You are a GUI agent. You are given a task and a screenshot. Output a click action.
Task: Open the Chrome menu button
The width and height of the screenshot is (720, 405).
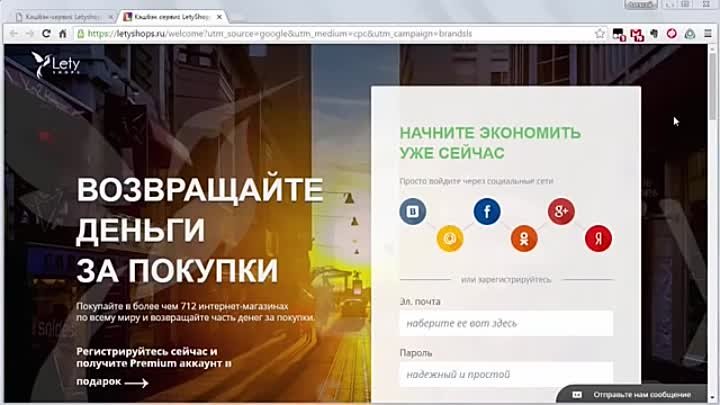(707, 33)
